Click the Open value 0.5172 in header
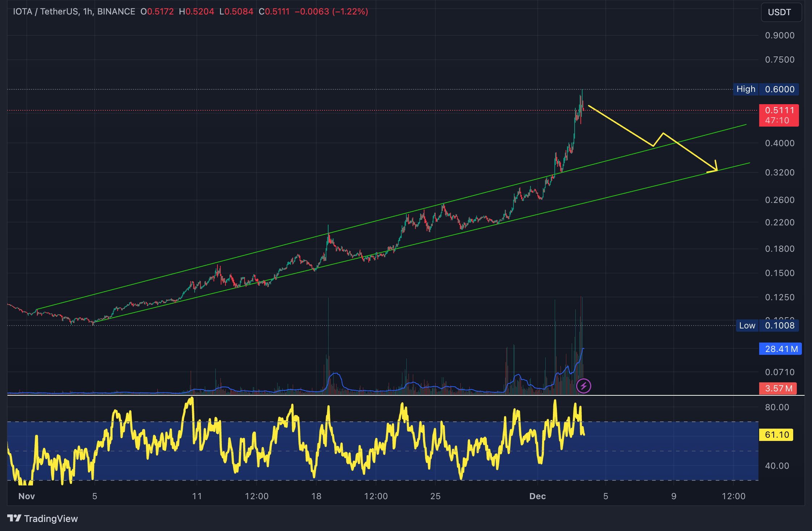This screenshot has width=812, height=531. click(160, 12)
